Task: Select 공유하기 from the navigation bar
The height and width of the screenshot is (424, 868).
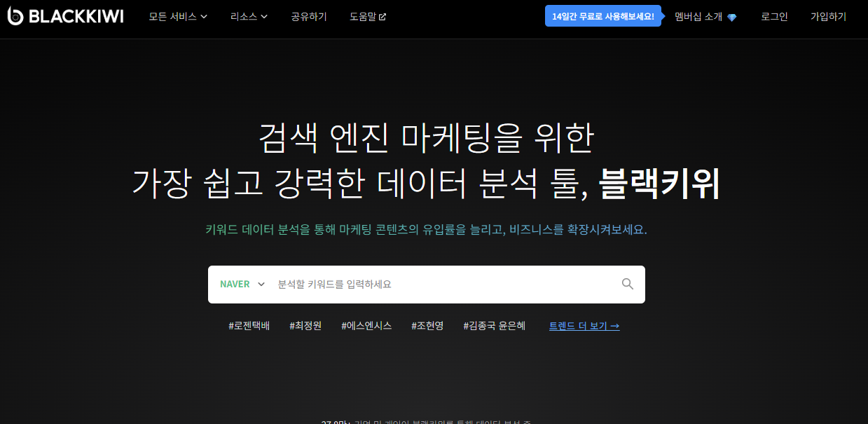Action: point(308,16)
